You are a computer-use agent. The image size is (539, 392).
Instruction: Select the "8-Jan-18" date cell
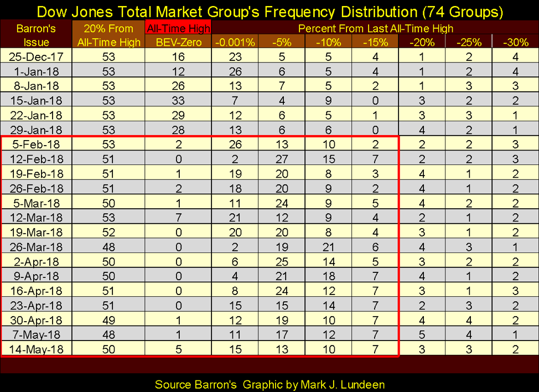(36, 86)
